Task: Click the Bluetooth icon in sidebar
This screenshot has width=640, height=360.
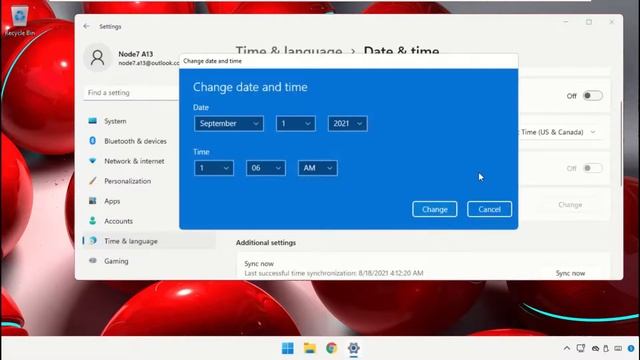Action: 93,140
